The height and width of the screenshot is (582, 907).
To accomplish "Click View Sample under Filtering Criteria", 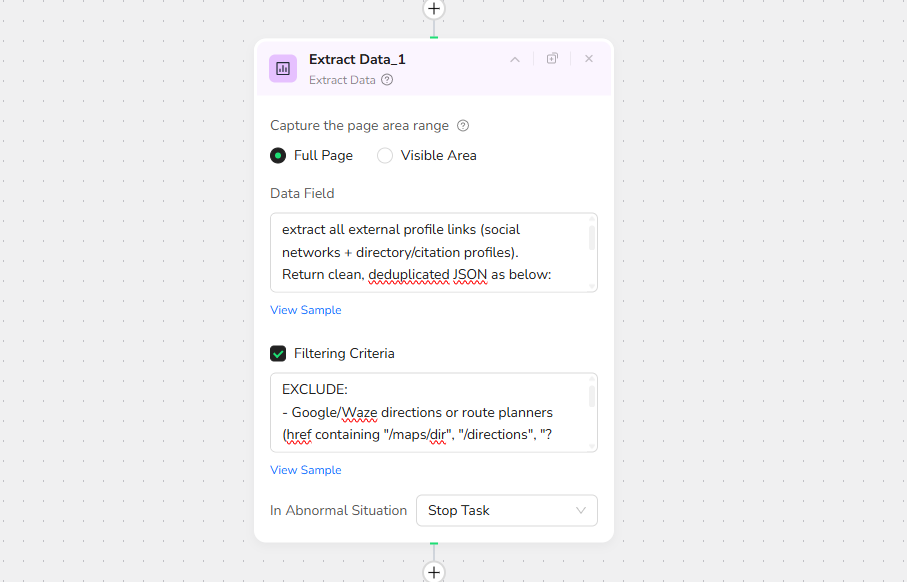I will click(x=305, y=470).
